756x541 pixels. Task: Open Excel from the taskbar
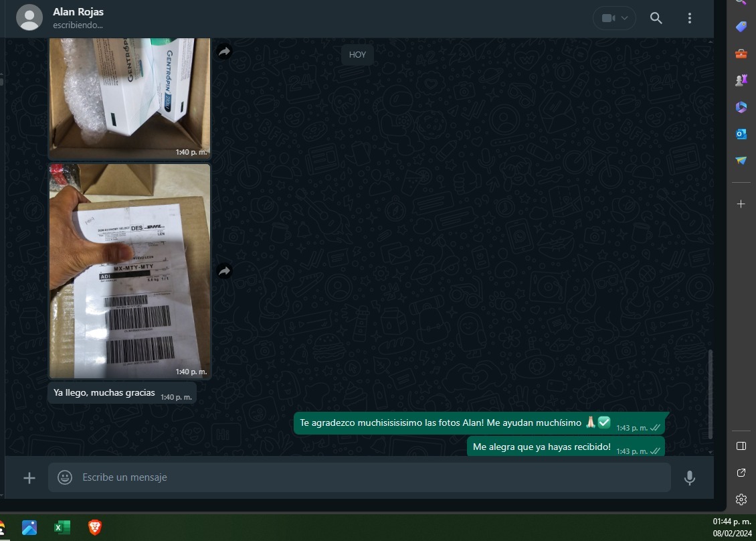pos(62,528)
